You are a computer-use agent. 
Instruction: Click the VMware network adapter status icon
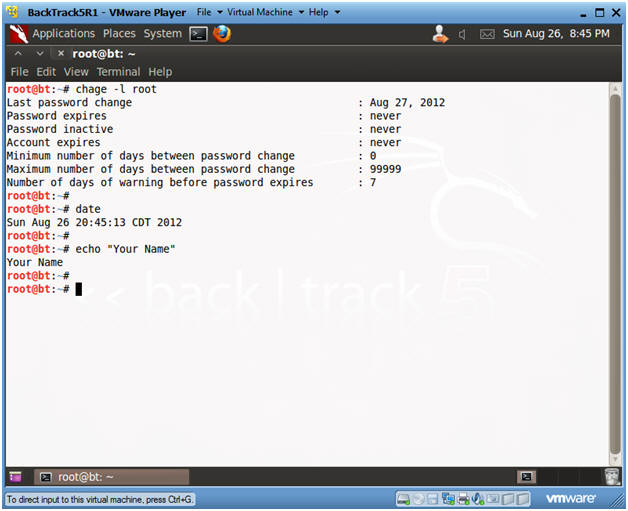(x=448, y=499)
